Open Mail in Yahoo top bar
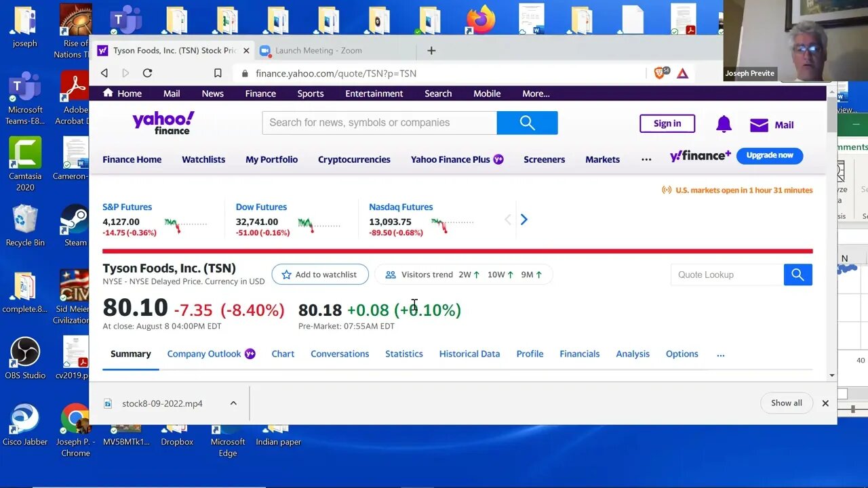 coord(172,94)
